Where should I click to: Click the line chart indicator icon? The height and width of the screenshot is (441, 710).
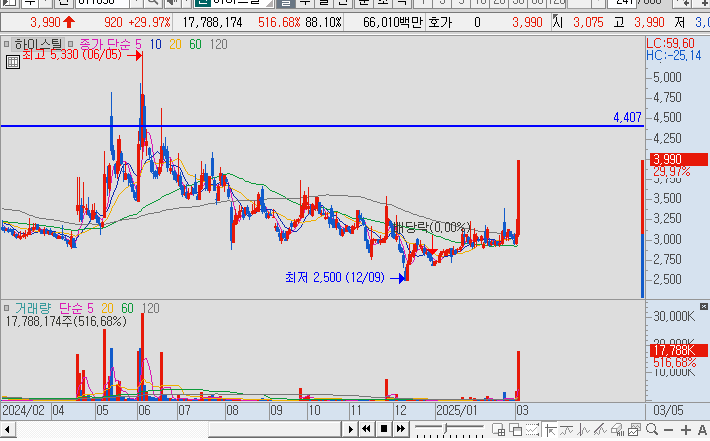[583, 429]
